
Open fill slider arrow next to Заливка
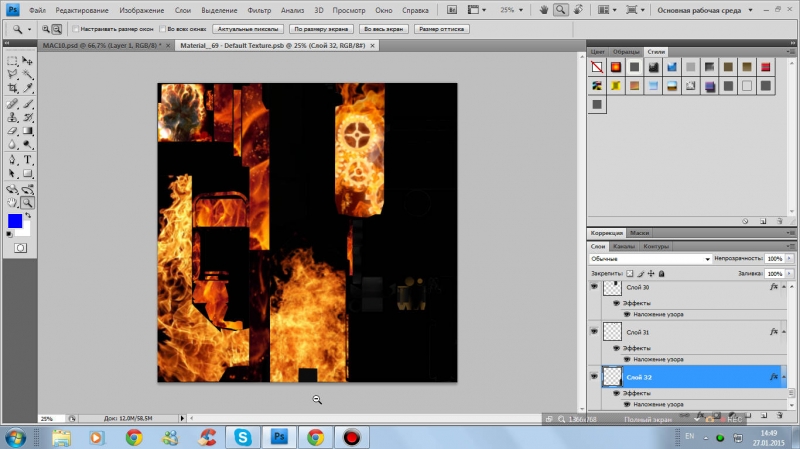(x=789, y=273)
